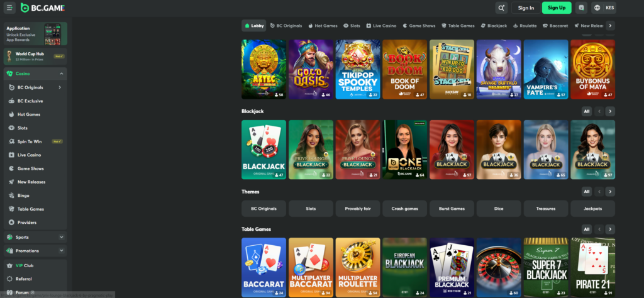644x298 pixels.
Task: Open the Application rewards banner
Action: click(35, 34)
